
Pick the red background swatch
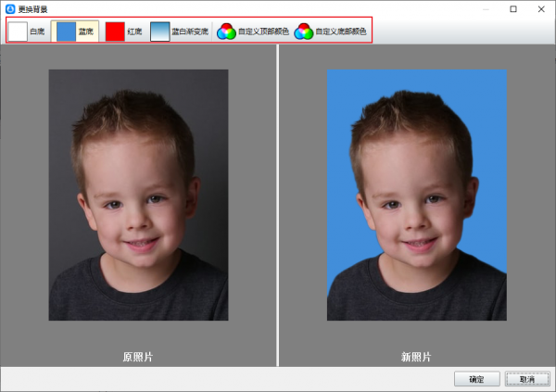[x=115, y=31]
